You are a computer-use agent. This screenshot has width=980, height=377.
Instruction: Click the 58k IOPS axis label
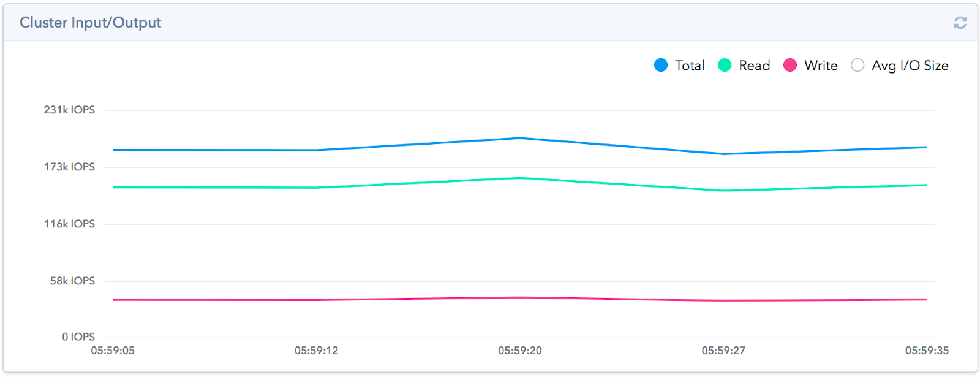[x=72, y=281]
